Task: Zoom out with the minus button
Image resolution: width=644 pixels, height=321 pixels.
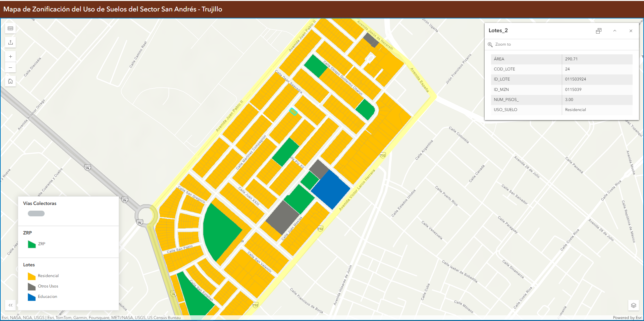Action: [10, 68]
